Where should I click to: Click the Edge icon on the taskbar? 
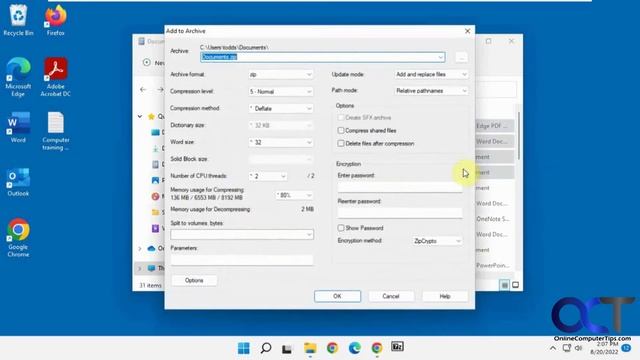tap(355, 348)
